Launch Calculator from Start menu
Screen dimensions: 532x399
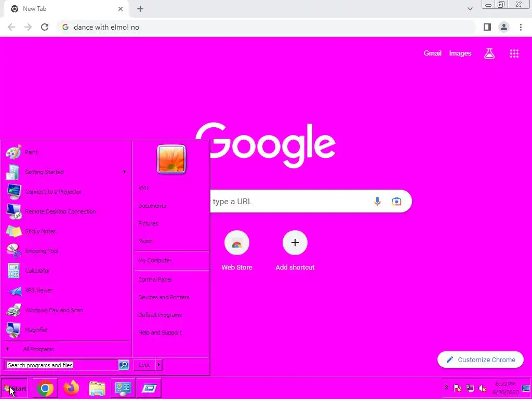[x=37, y=270]
